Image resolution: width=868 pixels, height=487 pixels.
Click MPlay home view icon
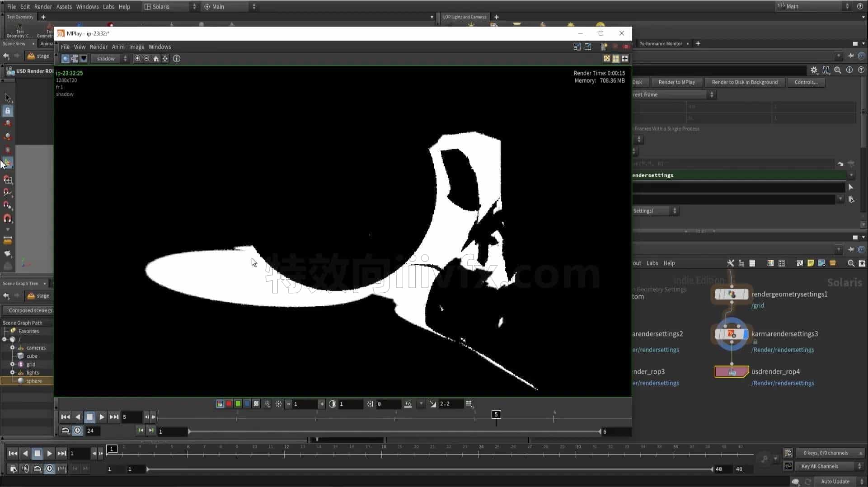[x=156, y=59]
